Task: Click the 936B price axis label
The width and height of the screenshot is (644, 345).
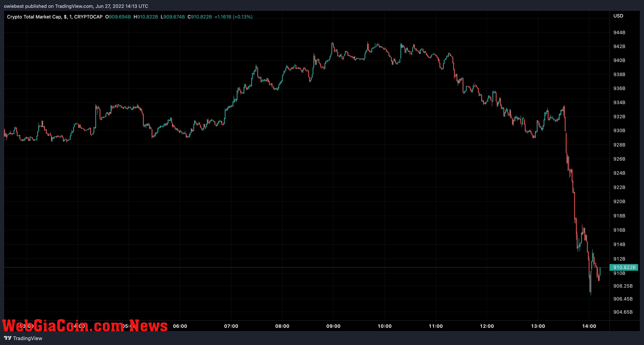Action: click(x=619, y=88)
